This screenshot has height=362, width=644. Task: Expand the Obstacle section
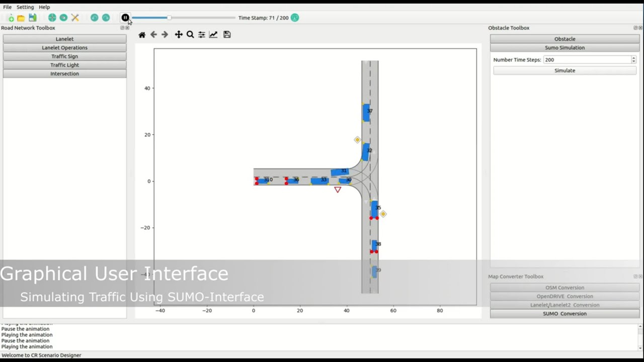(x=565, y=39)
